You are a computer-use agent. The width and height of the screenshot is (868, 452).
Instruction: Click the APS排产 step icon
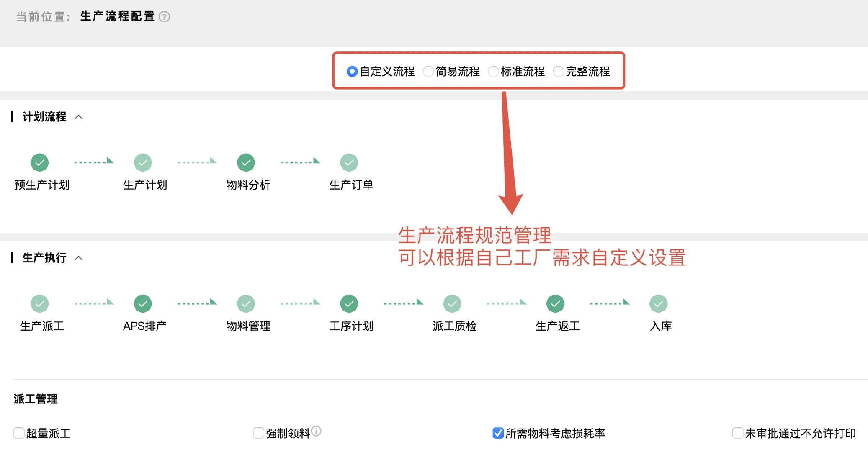(x=143, y=303)
